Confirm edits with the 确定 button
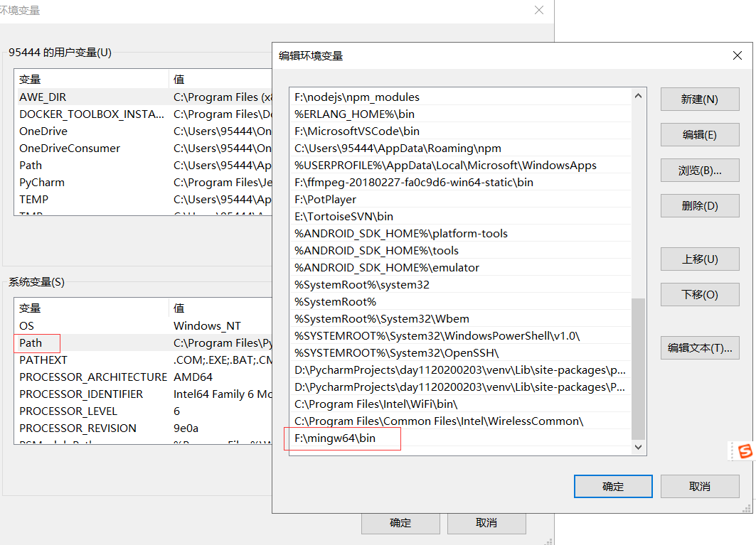The width and height of the screenshot is (756, 545). pos(612,486)
